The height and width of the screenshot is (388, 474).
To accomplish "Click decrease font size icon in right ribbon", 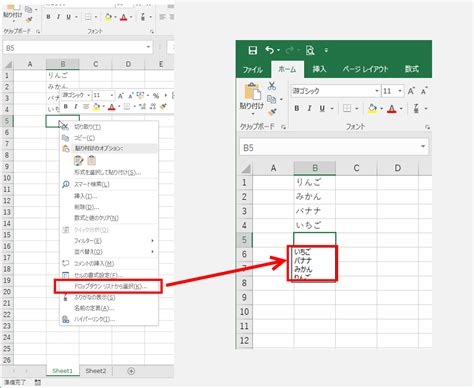I will (424, 91).
